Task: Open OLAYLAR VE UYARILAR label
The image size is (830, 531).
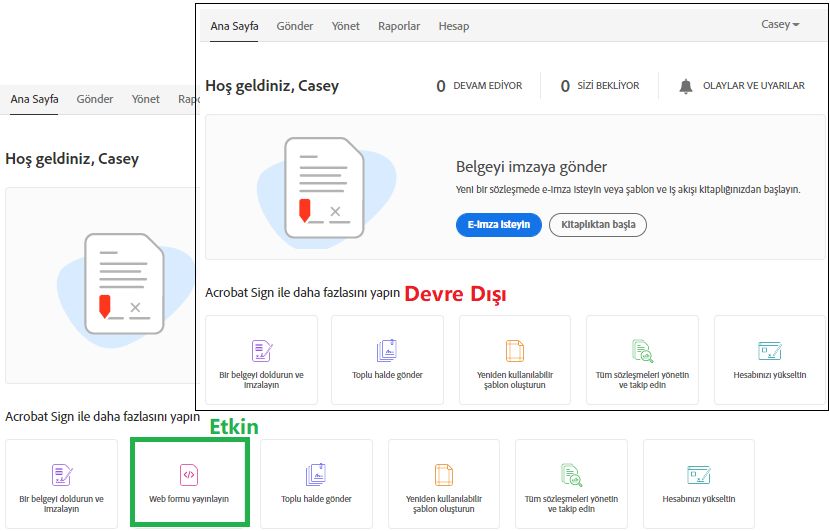Action: 753,86
